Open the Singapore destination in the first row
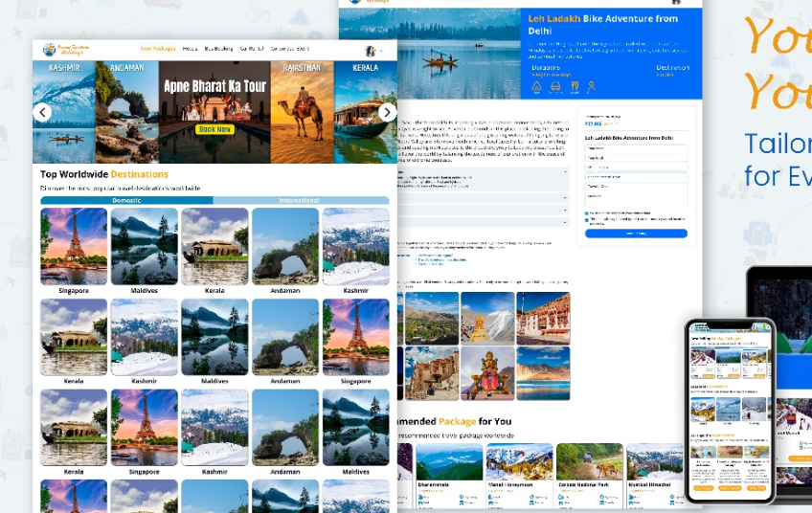The height and width of the screenshot is (513, 812). pos(74,251)
